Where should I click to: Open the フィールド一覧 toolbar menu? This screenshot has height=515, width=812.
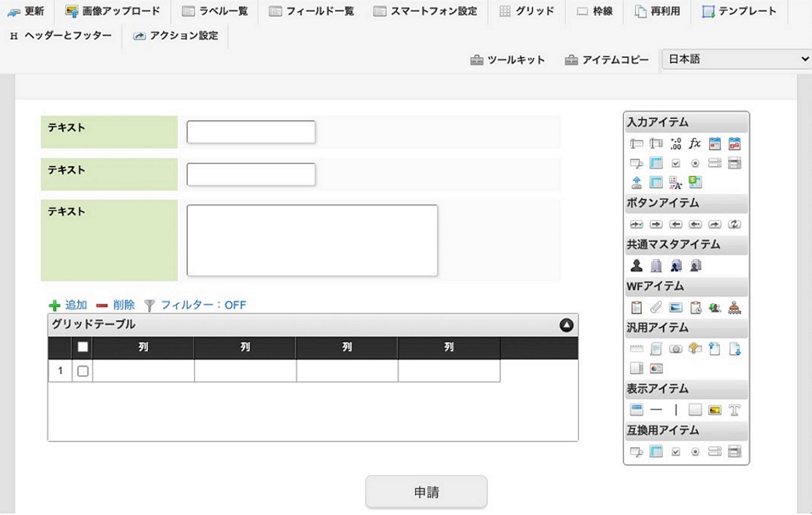[x=311, y=11]
